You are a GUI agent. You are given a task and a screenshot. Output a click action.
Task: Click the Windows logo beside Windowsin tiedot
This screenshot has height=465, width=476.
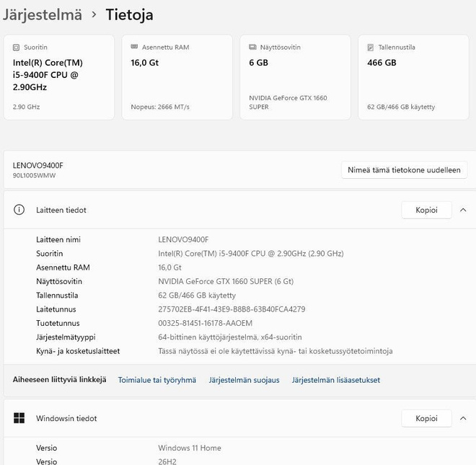[x=19, y=418]
